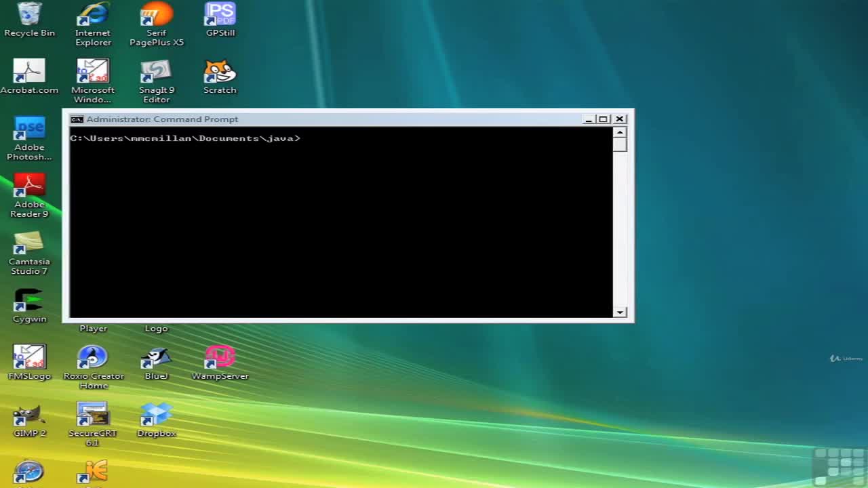Screen dimensions: 868x488
Task: Click the C:\Users\mmcmillan\Documents\java> prompt line
Action: coord(185,138)
